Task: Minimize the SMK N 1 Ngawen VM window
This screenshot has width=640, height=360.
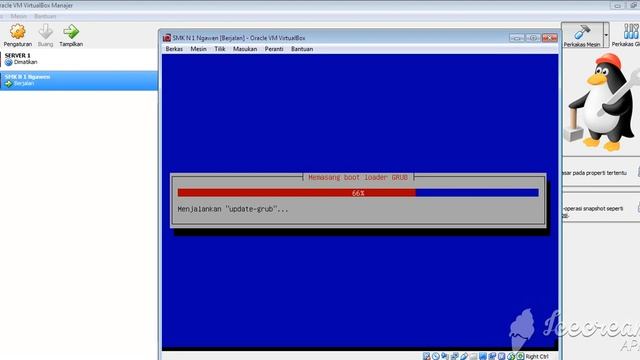Action: (517, 38)
